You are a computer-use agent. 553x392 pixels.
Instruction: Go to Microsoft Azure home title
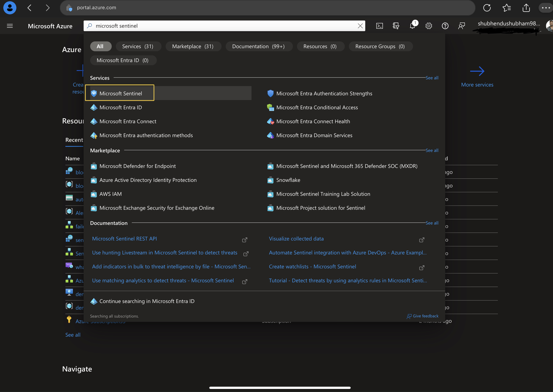point(50,26)
